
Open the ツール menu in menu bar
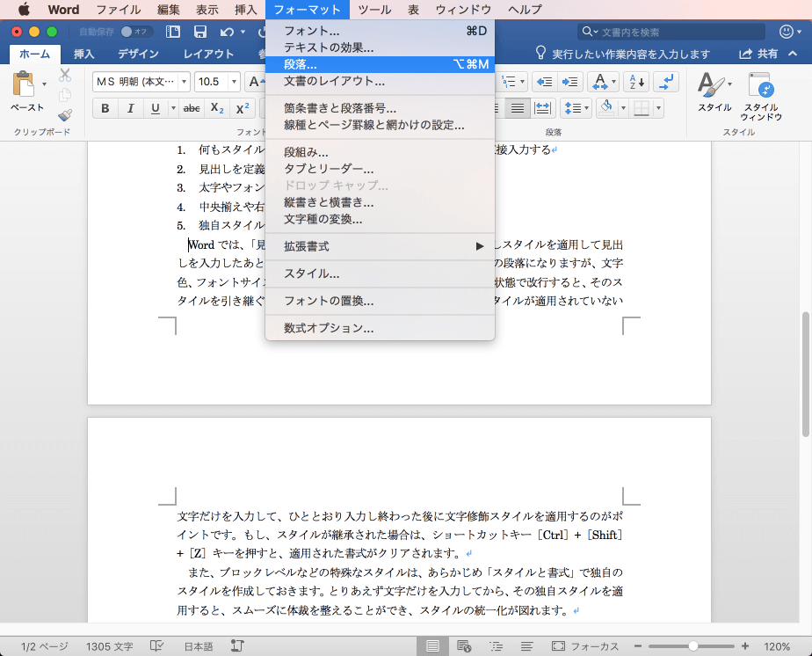[x=374, y=10]
